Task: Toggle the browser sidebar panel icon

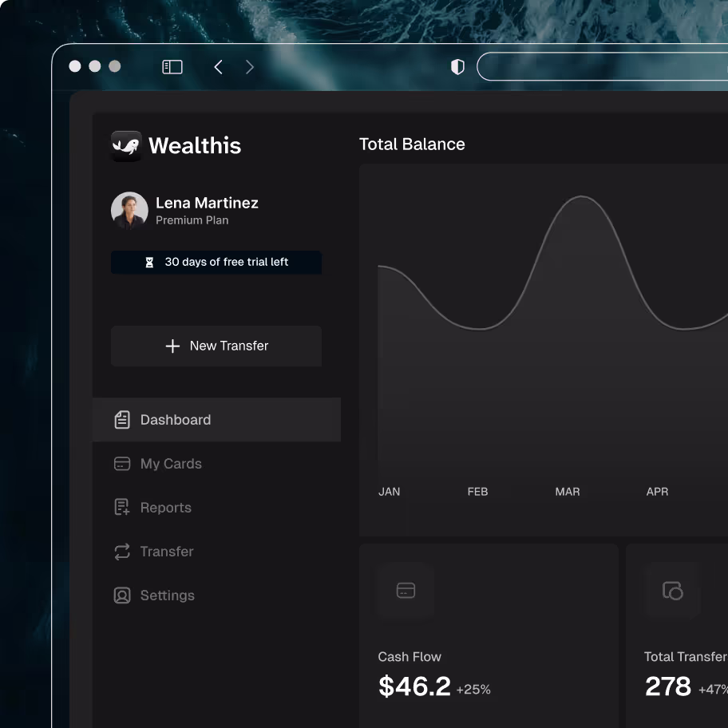Action: pyautogui.click(x=172, y=67)
